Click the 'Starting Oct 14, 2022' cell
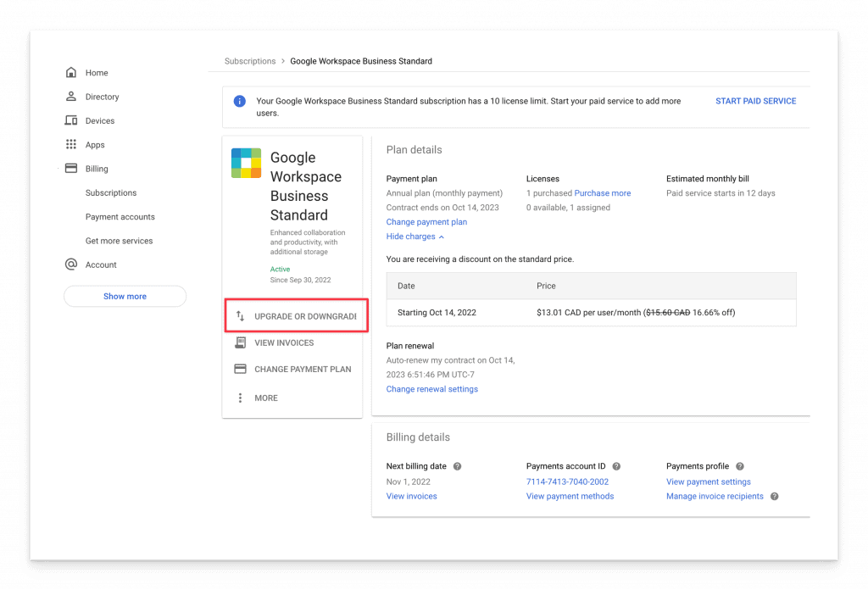This screenshot has width=868, height=590. (437, 313)
